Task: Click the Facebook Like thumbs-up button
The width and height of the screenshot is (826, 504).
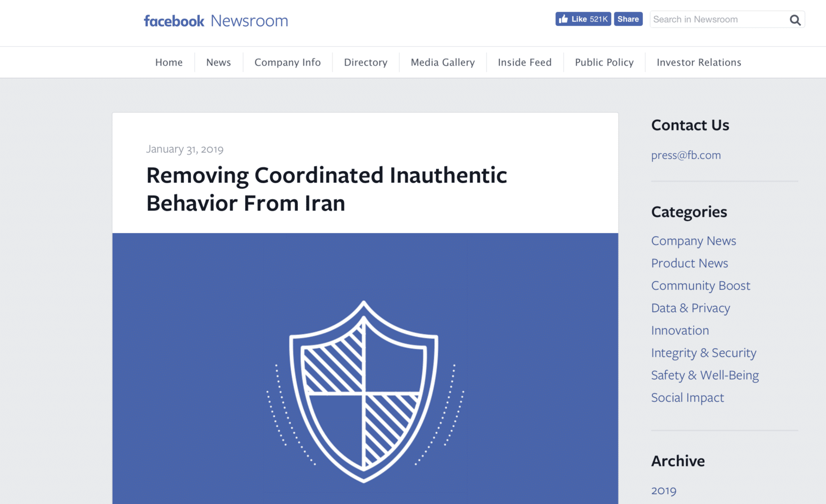Action: pyautogui.click(x=583, y=19)
